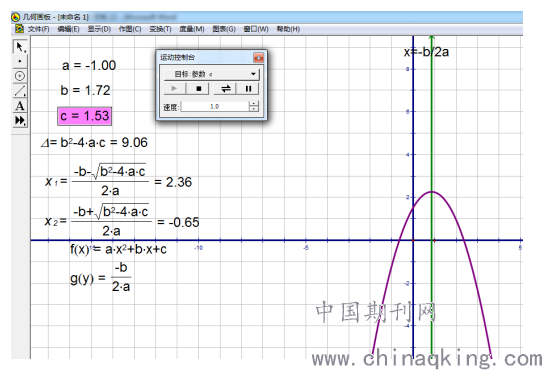Select the arrow selection tool

click(x=20, y=47)
